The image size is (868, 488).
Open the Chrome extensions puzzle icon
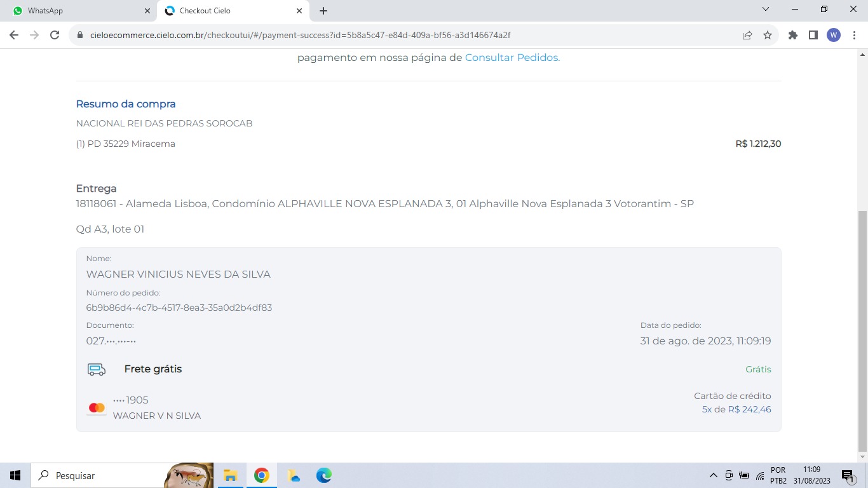point(792,35)
